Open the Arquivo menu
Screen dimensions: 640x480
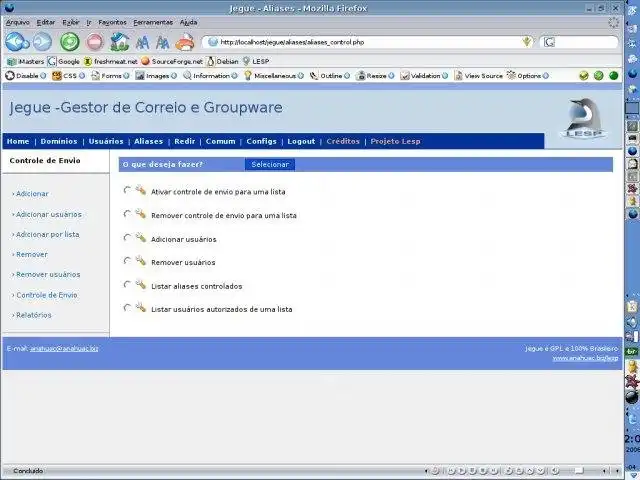(18, 22)
